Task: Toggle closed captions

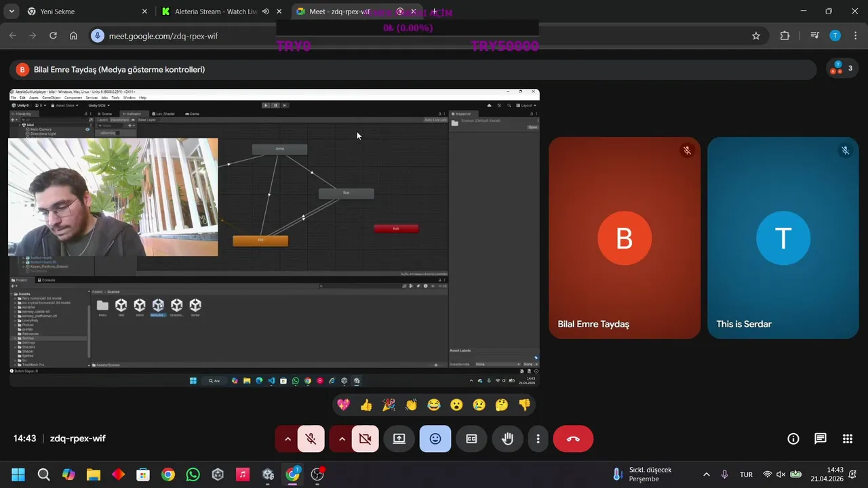Action: pos(471,439)
